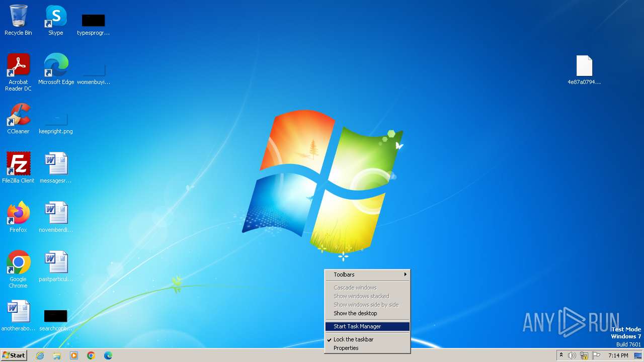Screen dimensions: 644x362
Task: Click Start Task Manager menu item
Action: pos(367,326)
